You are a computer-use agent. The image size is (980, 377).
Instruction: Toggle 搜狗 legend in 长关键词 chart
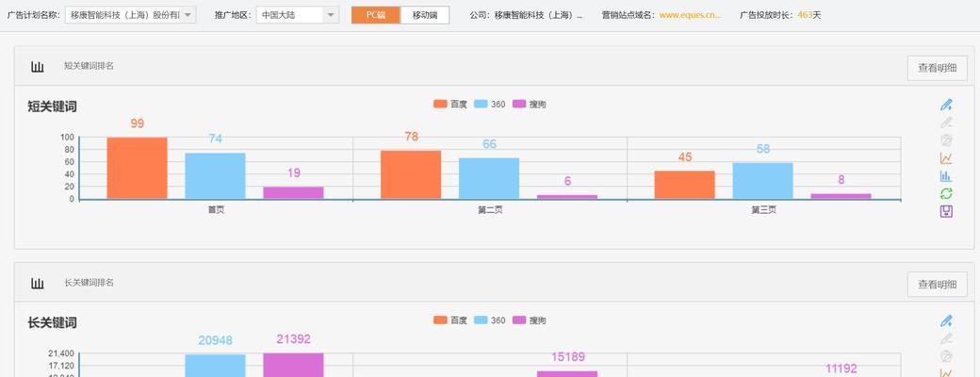click(x=530, y=320)
